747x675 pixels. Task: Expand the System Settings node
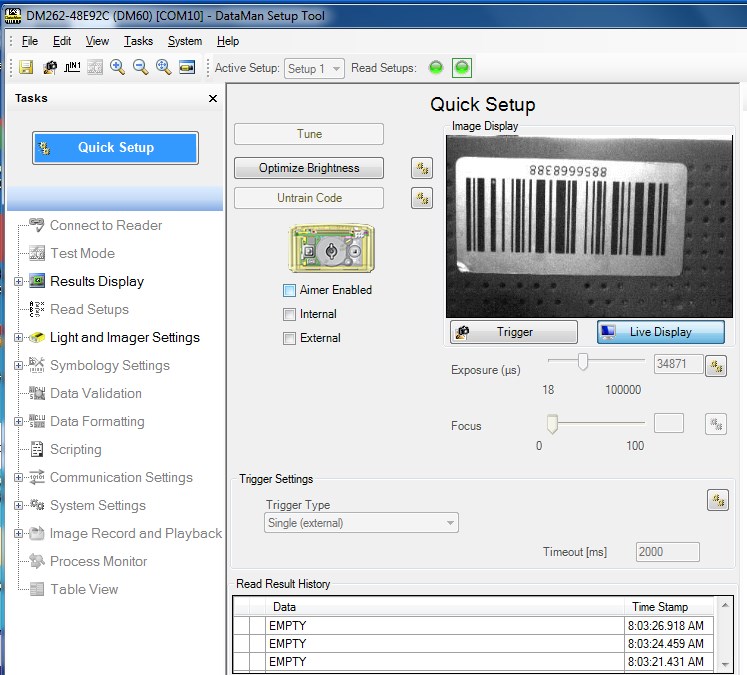(18, 506)
